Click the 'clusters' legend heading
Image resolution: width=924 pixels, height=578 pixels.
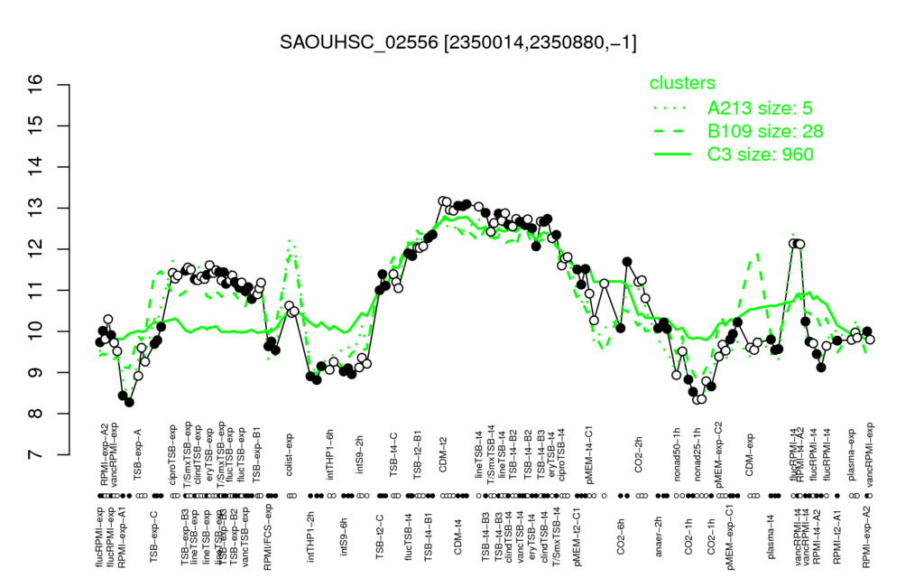pos(682,82)
